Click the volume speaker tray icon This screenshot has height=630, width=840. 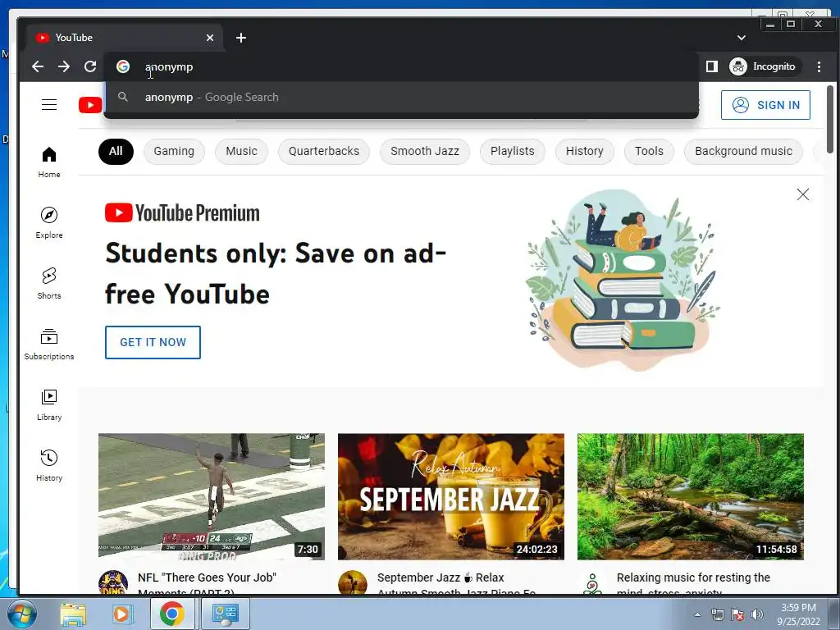click(x=756, y=614)
